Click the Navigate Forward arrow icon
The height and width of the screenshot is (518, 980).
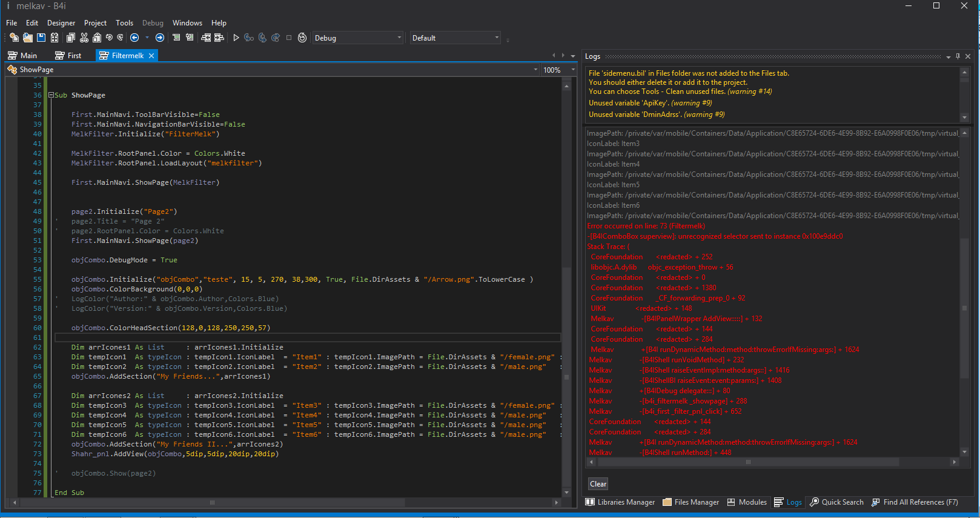coord(160,38)
